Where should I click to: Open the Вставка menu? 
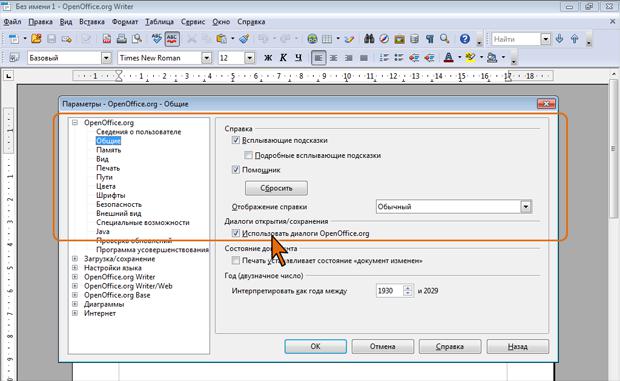tap(92, 22)
